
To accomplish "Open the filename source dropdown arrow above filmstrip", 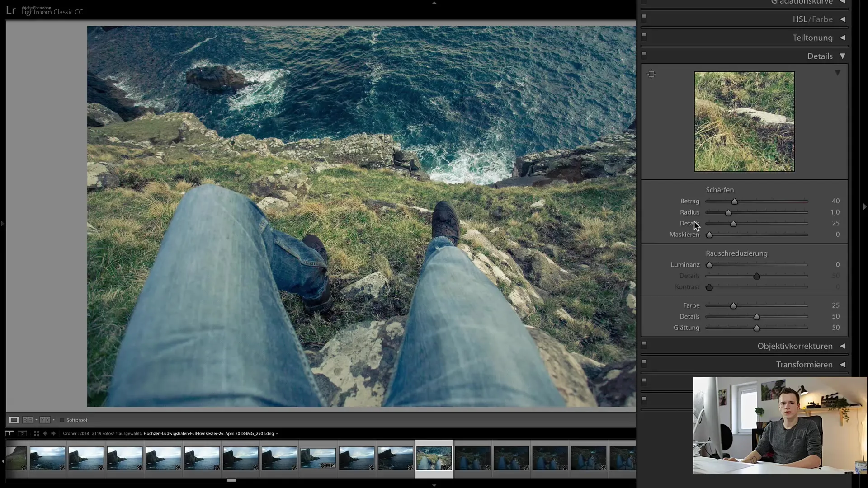I will coord(277,434).
